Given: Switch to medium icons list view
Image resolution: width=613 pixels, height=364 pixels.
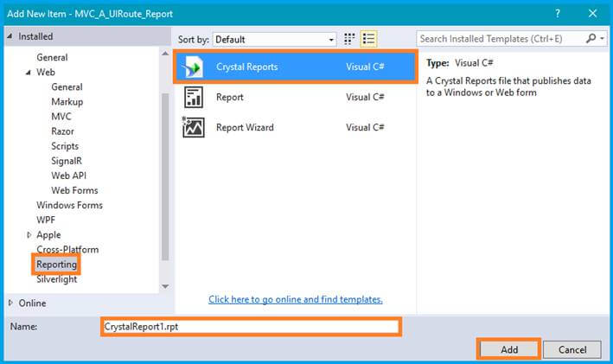Looking at the screenshot, I should [368, 39].
